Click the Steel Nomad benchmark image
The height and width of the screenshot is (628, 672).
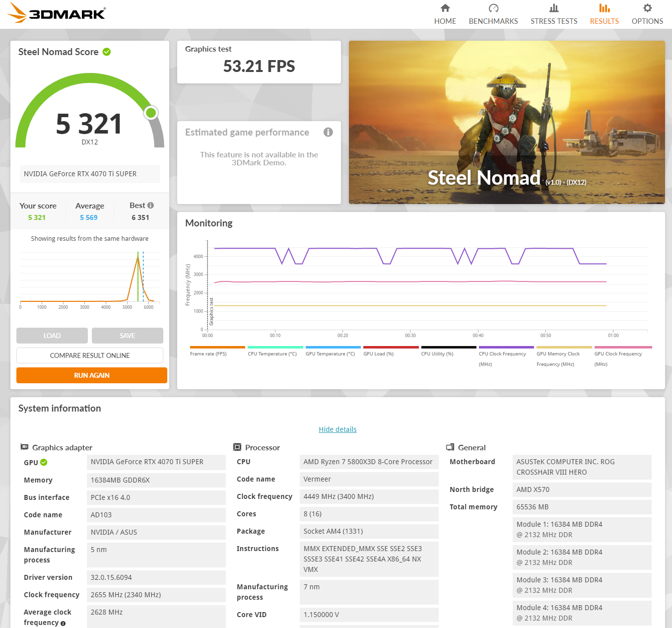507,122
